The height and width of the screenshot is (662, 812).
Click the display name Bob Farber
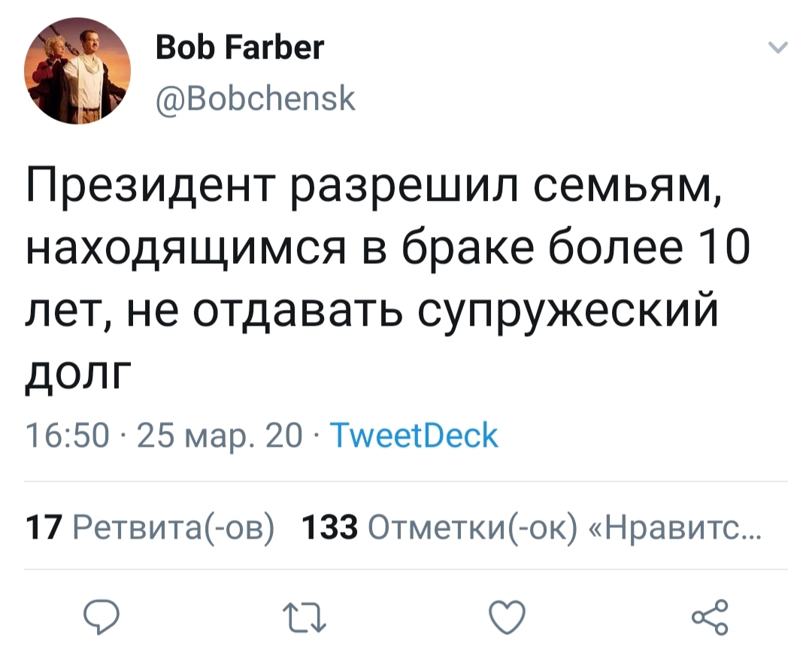[x=240, y=47]
